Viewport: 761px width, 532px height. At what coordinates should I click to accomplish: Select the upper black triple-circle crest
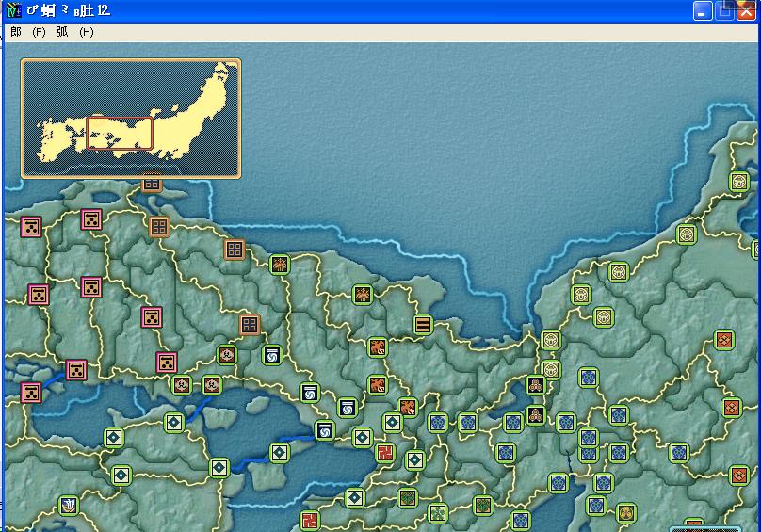(x=535, y=385)
